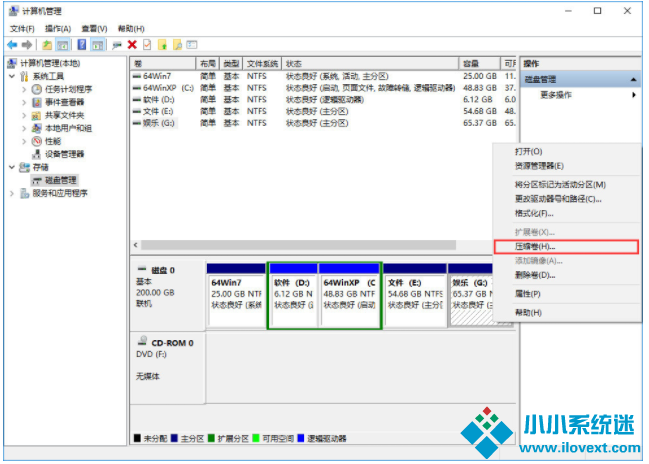This screenshot has width=649, height=464.
Task: Select the 计算机管理(本地) root node
Action: (50, 63)
